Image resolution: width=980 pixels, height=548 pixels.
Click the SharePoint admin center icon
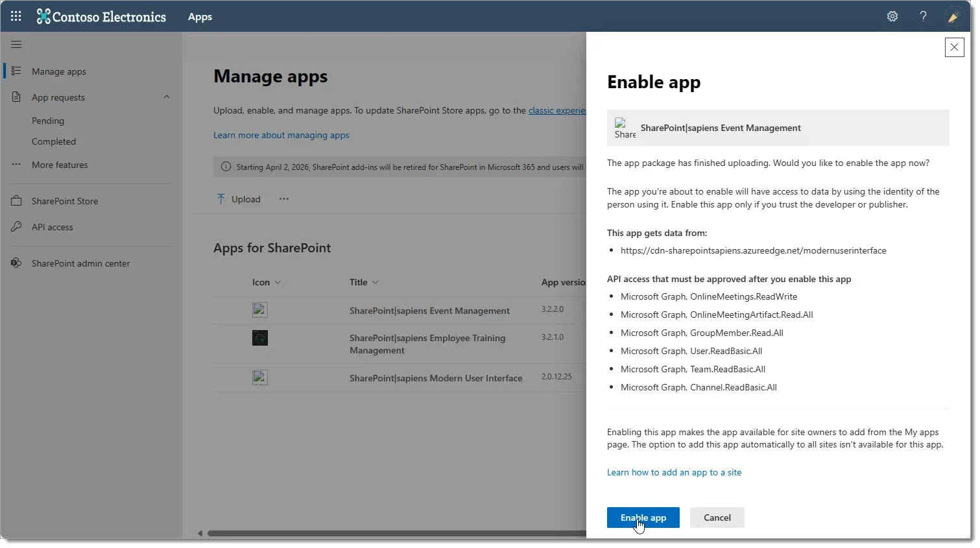coord(16,263)
